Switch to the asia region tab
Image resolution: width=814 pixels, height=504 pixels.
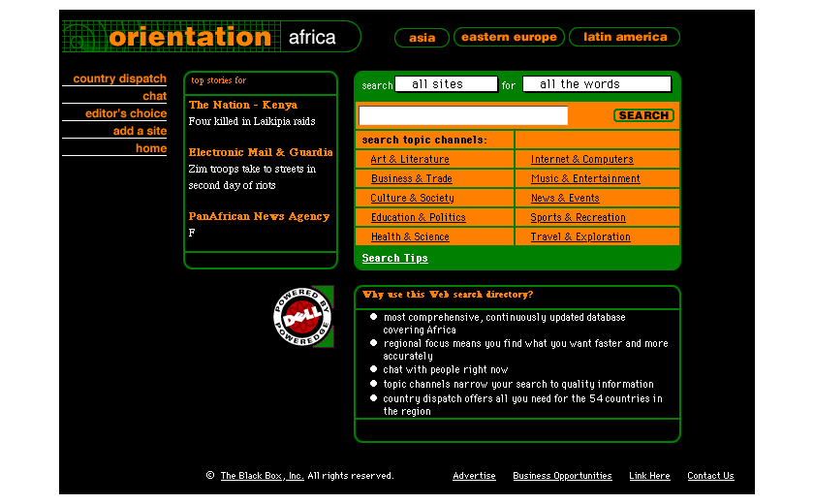[x=422, y=38]
